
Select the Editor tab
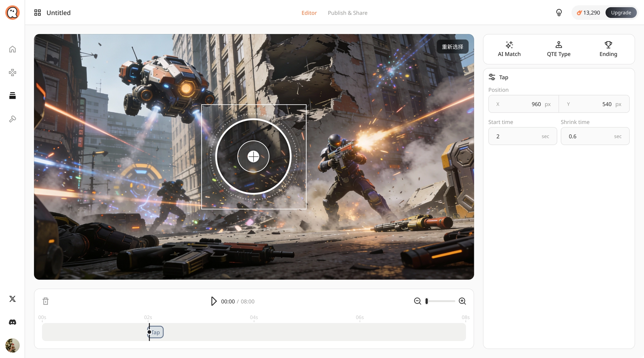pos(309,13)
